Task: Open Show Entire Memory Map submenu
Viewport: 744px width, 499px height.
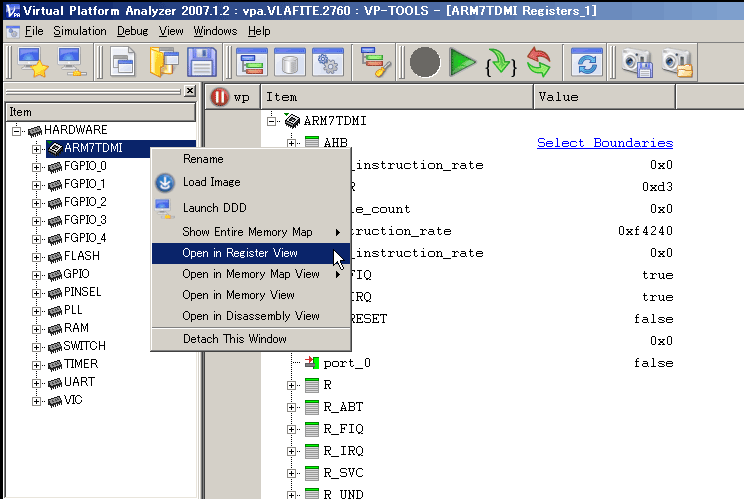Action: (x=251, y=232)
